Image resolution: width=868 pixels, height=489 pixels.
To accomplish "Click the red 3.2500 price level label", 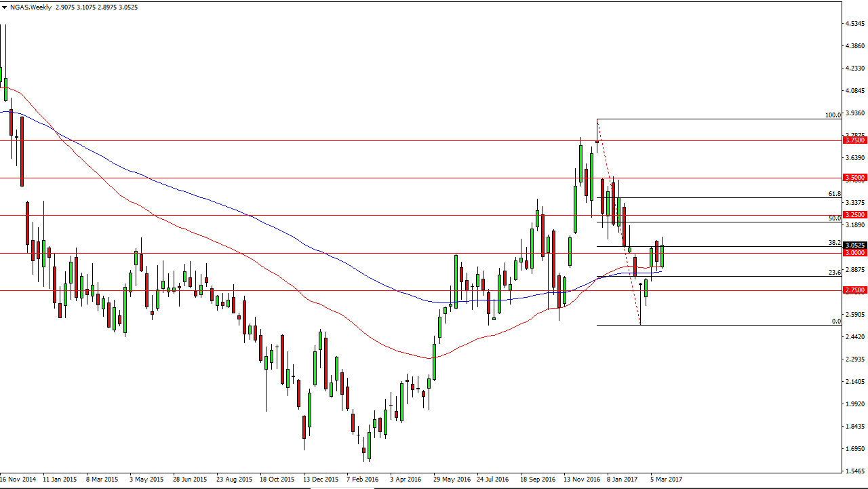I will tap(854, 214).
